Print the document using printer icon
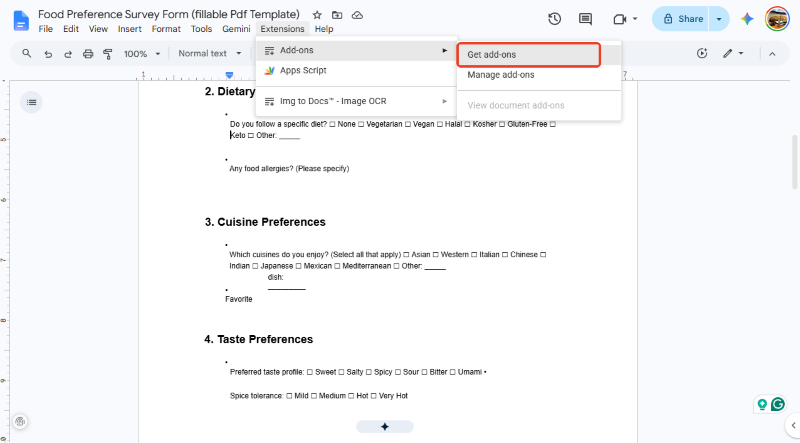The height and width of the screenshot is (443, 800). (x=88, y=54)
